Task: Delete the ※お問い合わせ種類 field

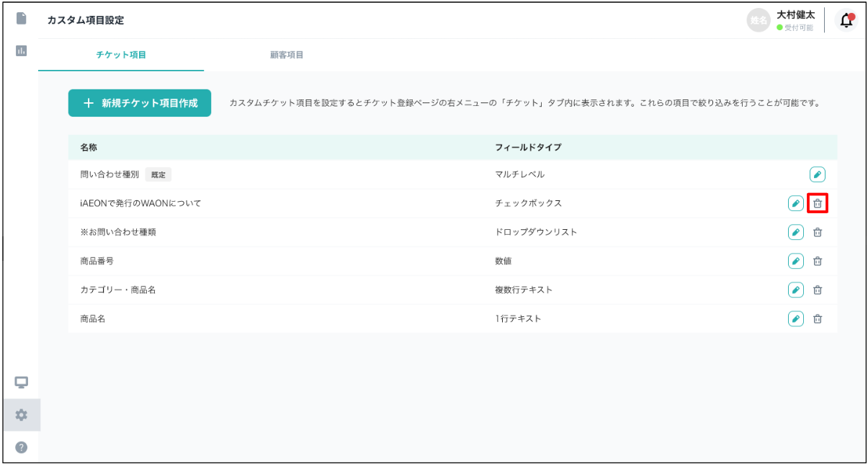Action: click(x=818, y=232)
